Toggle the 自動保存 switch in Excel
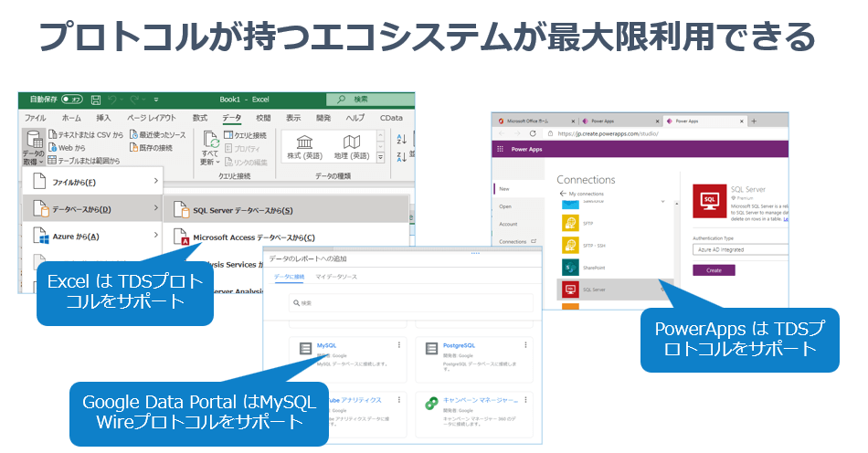The image size is (868, 453). (x=72, y=100)
